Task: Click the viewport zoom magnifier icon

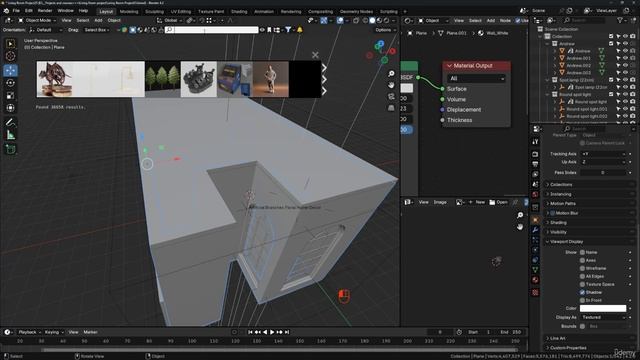Action: [x=391, y=74]
